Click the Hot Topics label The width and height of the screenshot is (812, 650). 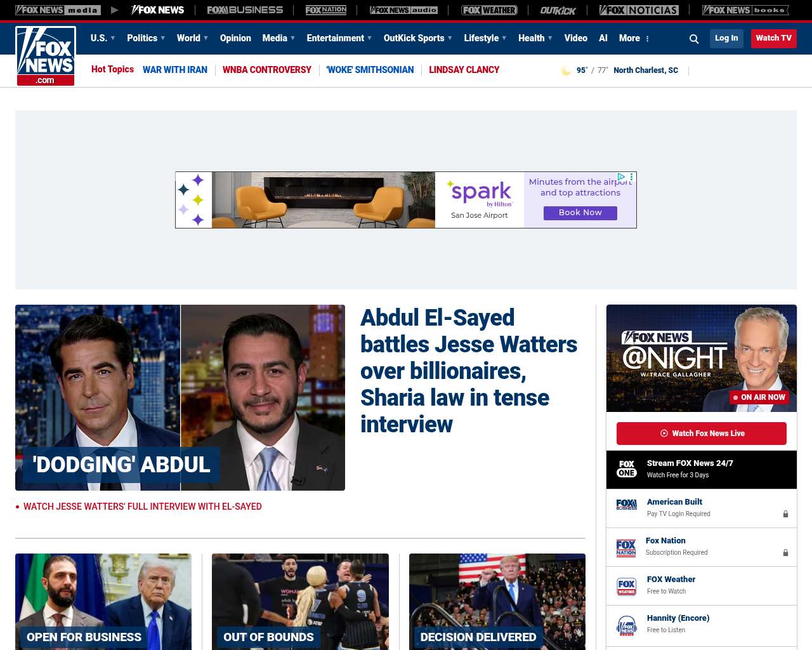tap(112, 69)
